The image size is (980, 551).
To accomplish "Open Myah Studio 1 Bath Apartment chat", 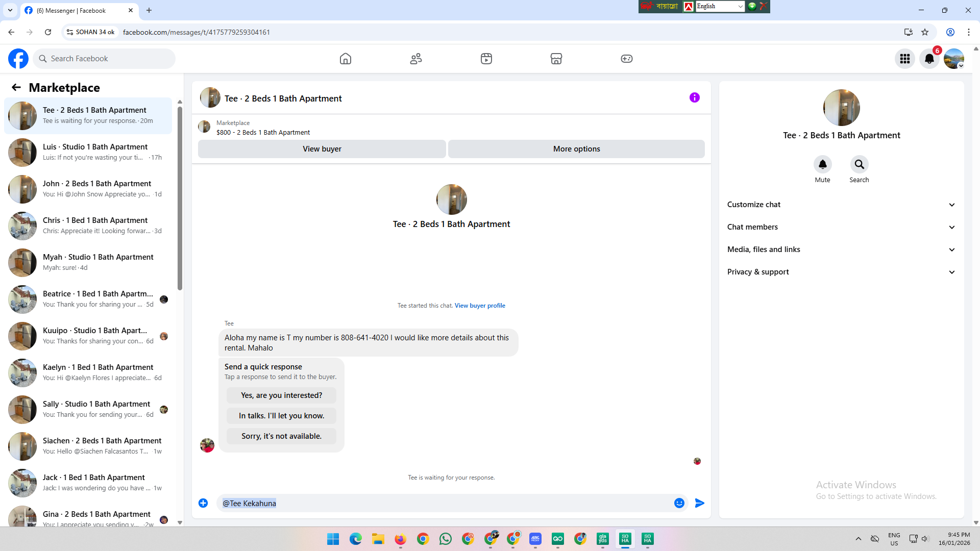I will click(98, 262).
